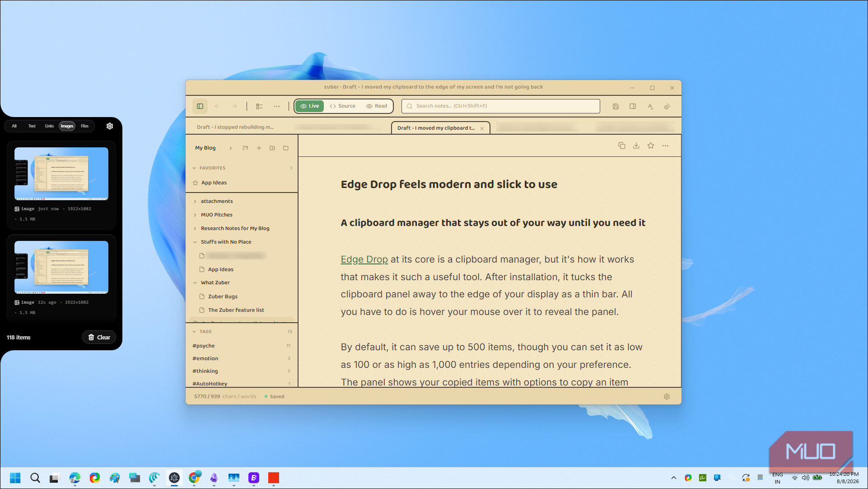This screenshot has width=868, height=489.
Task: Expand Research Notes for My Blog folder
Action: tap(195, 229)
